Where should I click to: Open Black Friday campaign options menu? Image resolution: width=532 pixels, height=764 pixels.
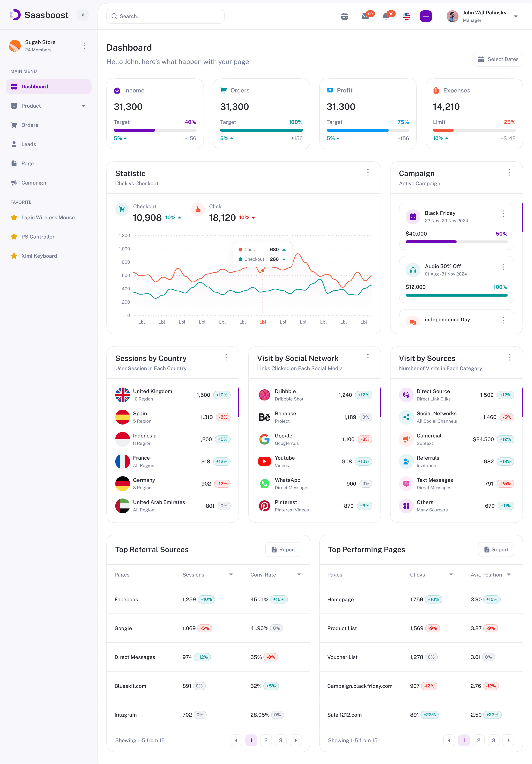[x=503, y=214]
